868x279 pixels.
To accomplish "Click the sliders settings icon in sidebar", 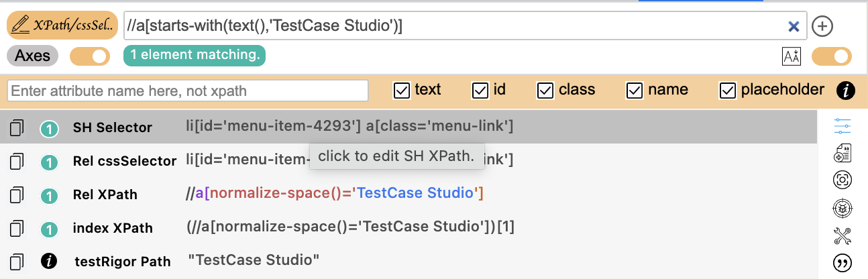I will (842, 126).
